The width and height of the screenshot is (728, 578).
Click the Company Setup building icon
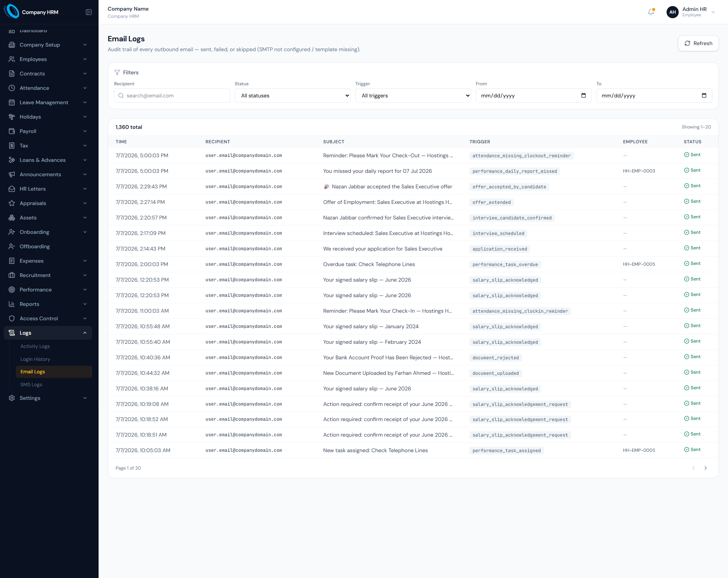coord(12,45)
